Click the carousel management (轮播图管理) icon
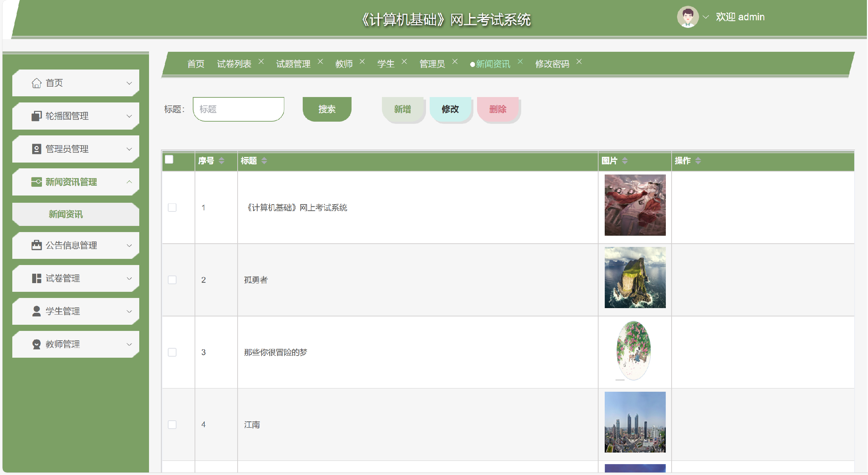This screenshot has width=868, height=475. [37, 116]
